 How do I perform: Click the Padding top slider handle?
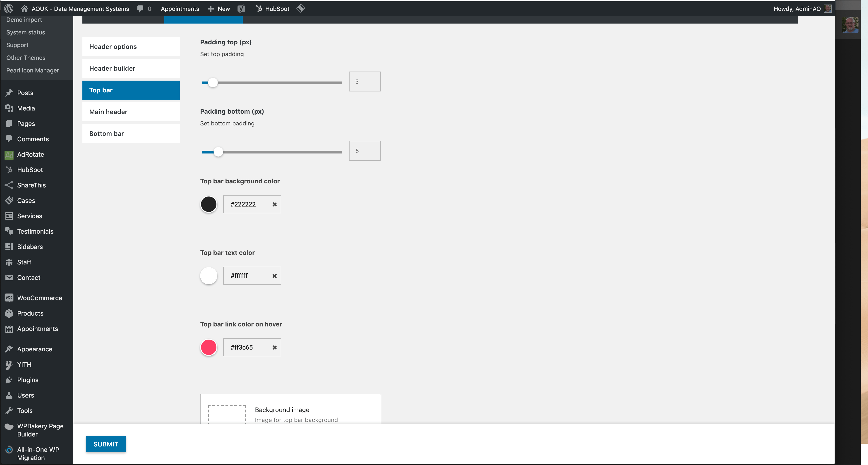click(213, 83)
